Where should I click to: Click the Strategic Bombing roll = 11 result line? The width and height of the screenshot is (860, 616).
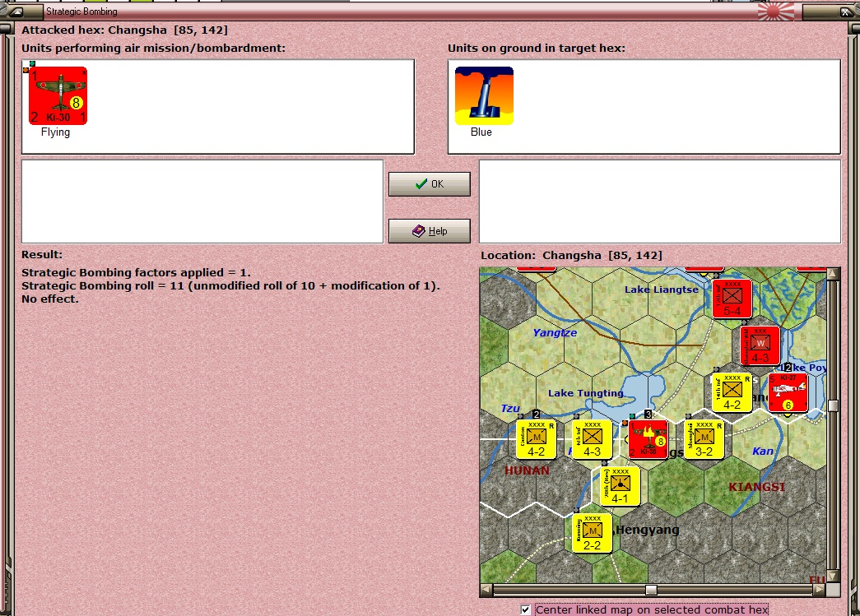pos(231,285)
